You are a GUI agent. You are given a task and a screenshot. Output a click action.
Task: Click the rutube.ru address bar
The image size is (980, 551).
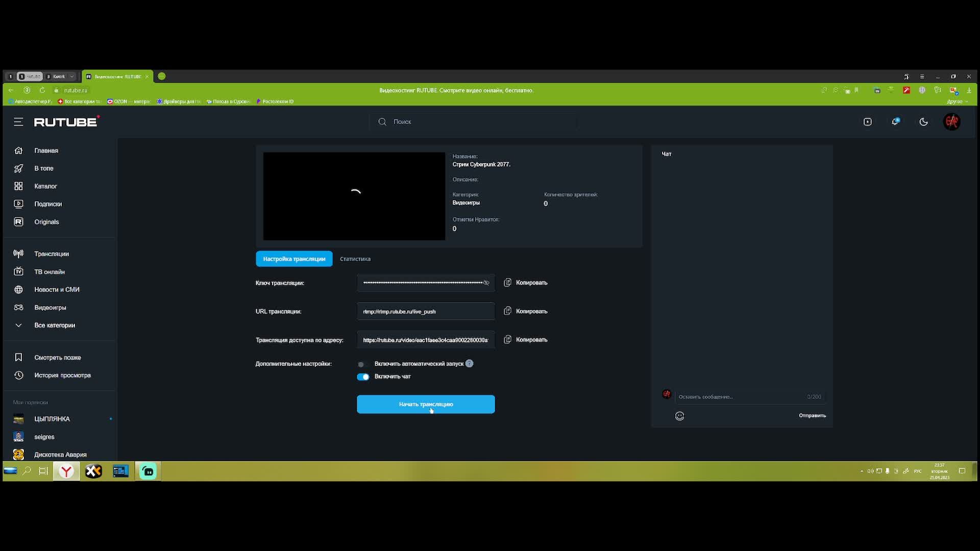tap(76, 90)
